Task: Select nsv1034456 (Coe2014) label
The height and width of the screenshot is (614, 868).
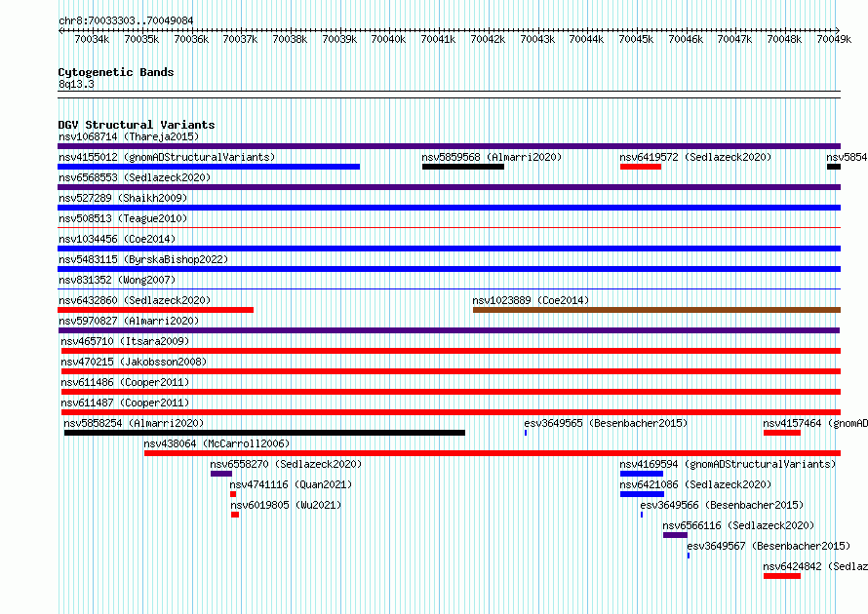Action: (117, 239)
